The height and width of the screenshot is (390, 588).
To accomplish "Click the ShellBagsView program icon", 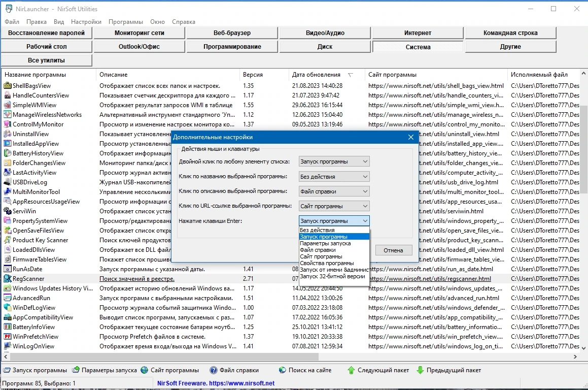I will pos(8,86).
